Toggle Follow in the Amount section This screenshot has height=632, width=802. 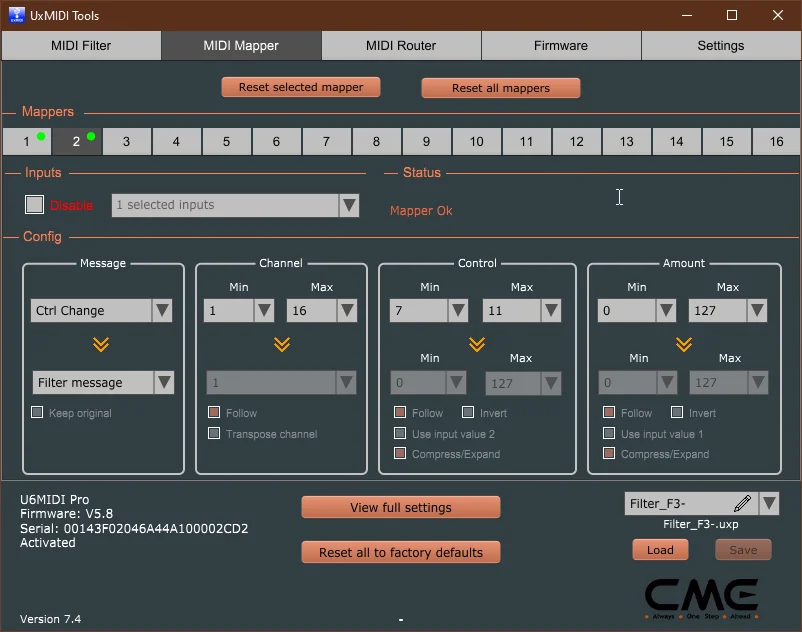point(608,412)
